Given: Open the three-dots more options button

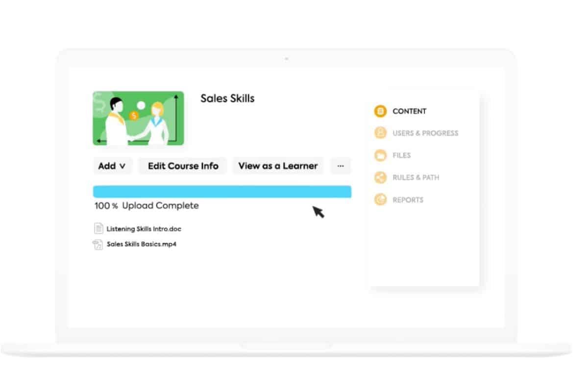Looking at the screenshot, I should pyautogui.click(x=341, y=166).
